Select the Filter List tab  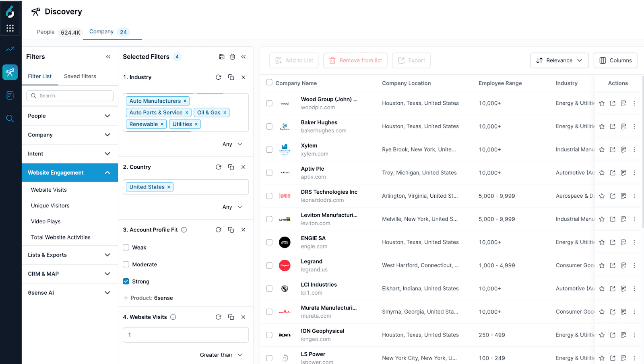(x=40, y=77)
